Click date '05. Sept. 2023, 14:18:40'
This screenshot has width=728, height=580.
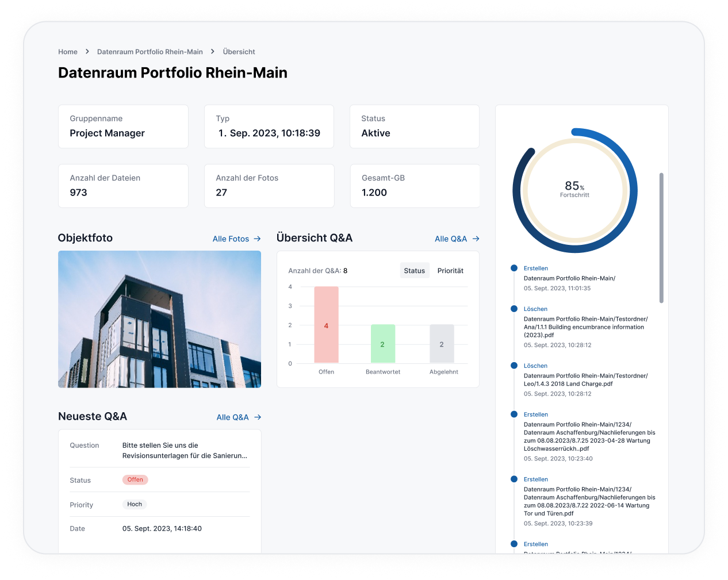(x=162, y=529)
